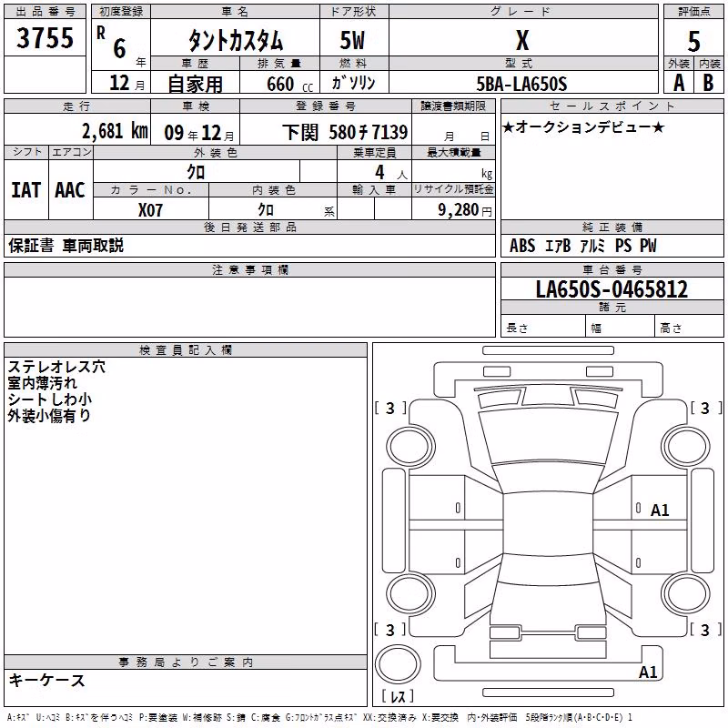Click the inspection date 09年12月
Image resolution: width=728 pixels, height=728 pixels.
tap(199, 133)
